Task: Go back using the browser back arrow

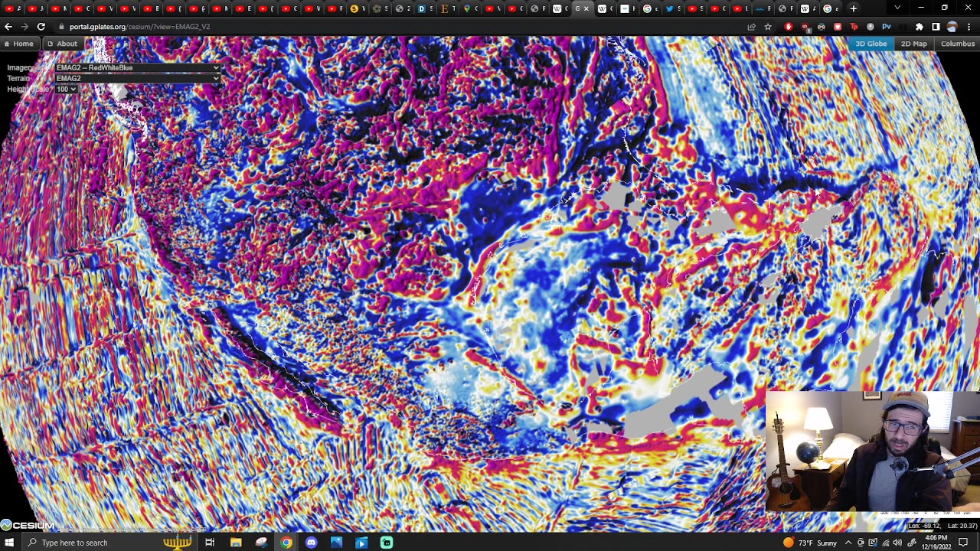Action: [x=8, y=27]
